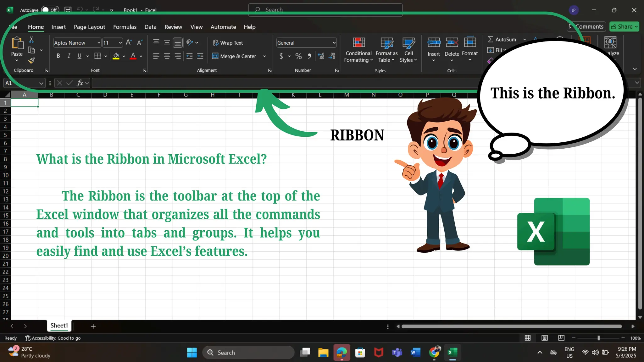
Task: Click Insert cells button
Action: [x=434, y=49]
